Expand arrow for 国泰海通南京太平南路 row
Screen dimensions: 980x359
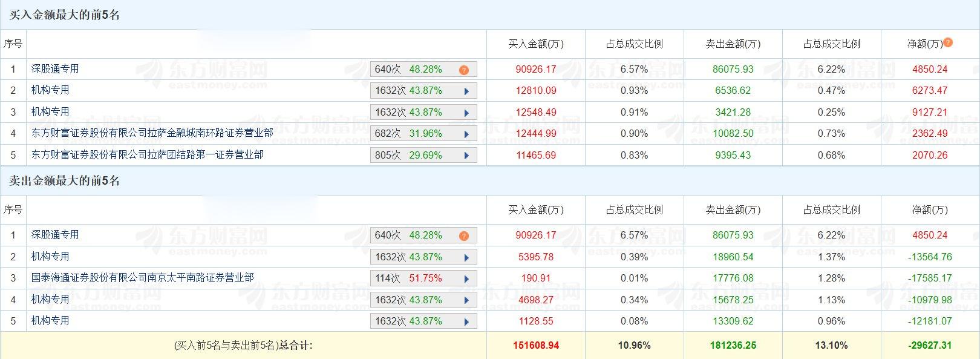point(466,279)
